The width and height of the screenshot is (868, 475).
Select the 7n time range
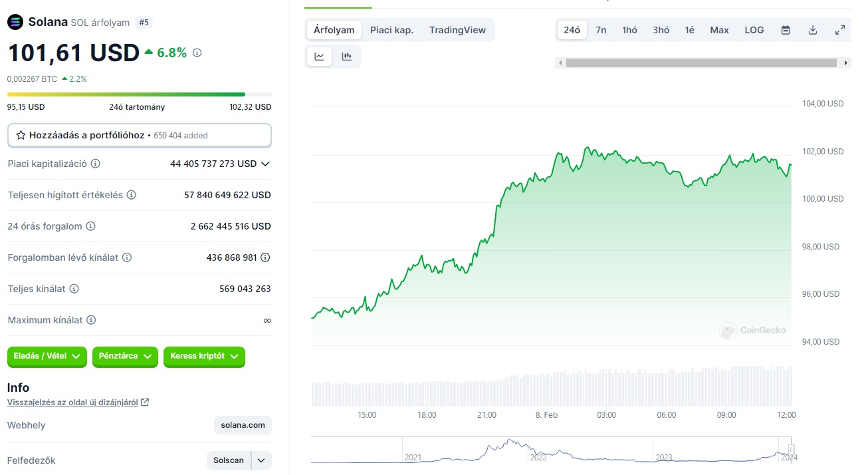coord(601,30)
